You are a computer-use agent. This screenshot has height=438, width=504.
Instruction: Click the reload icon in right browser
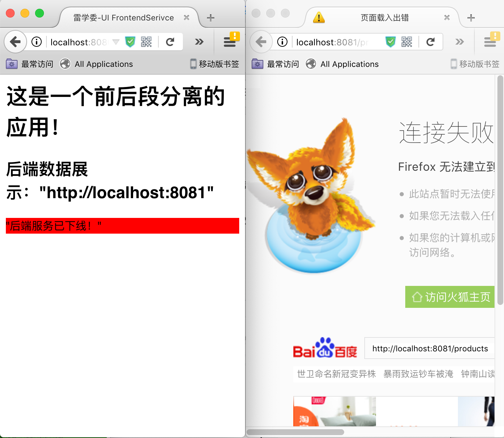coord(430,42)
